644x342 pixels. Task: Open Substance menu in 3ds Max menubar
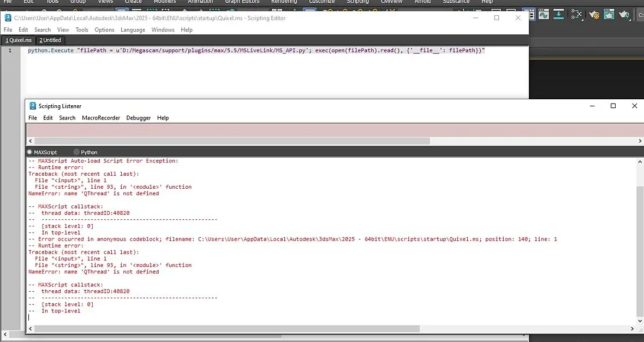coord(456,2)
